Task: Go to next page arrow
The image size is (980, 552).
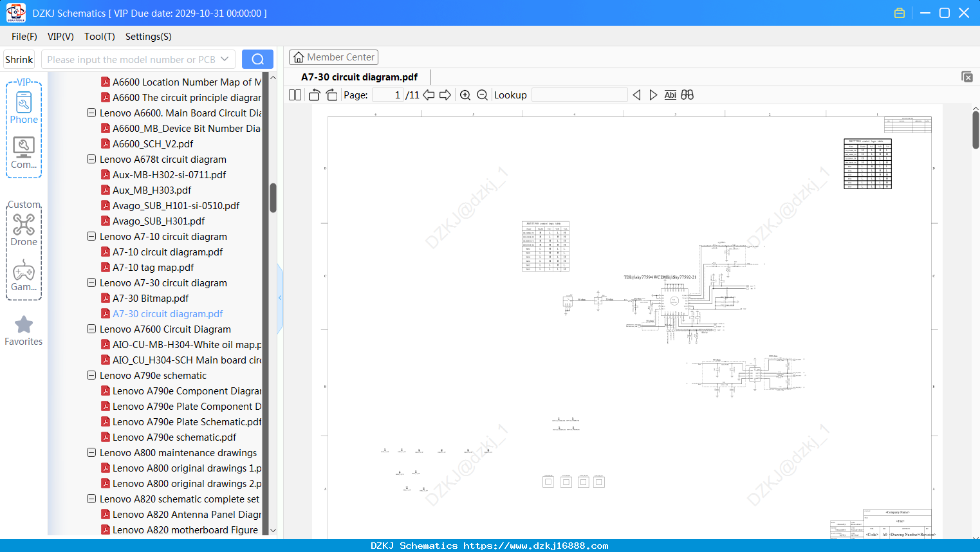Action: (x=445, y=95)
